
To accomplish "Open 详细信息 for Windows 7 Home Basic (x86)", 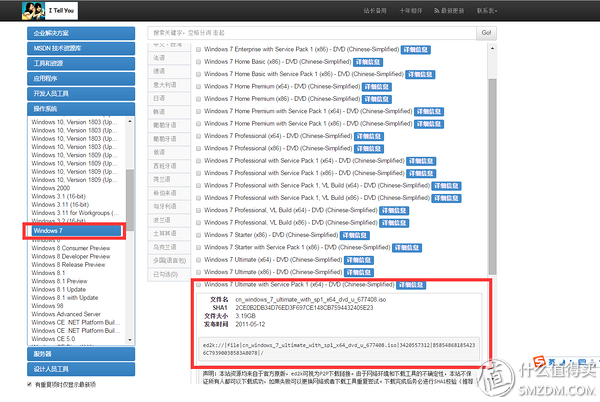I will [x=368, y=62].
